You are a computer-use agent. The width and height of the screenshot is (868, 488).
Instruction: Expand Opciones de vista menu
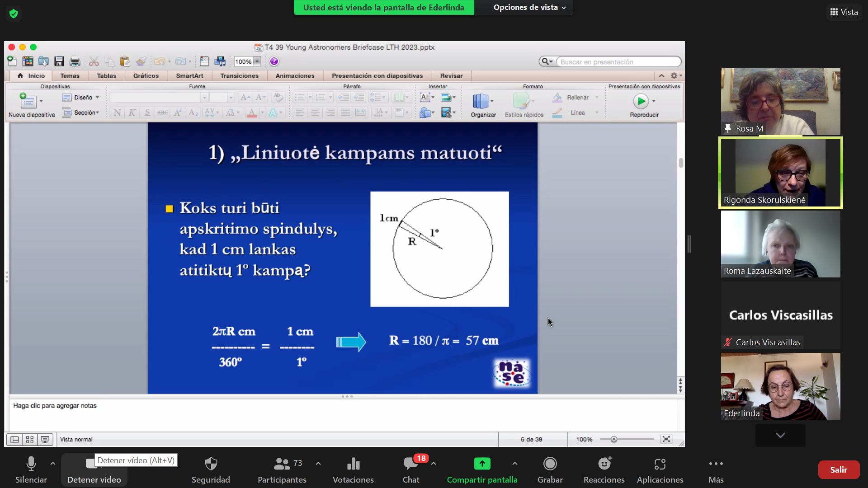pyautogui.click(x=529, y=7)
